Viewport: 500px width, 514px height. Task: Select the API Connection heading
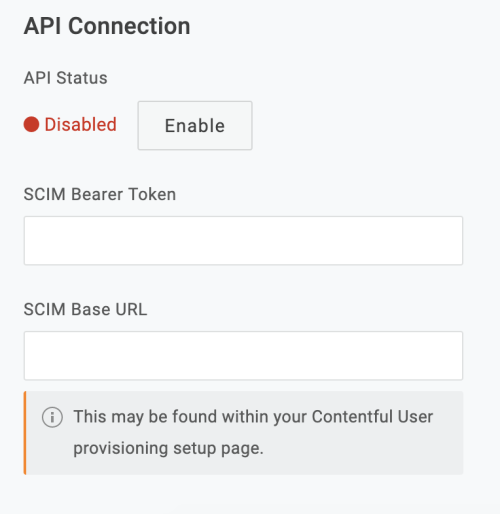[107, 26]
